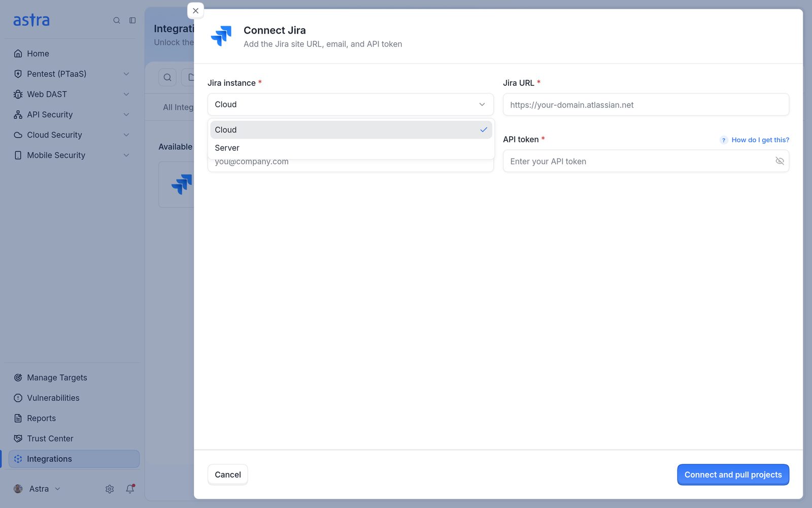Click the Integrations page search icon

[x=167, y=77]
